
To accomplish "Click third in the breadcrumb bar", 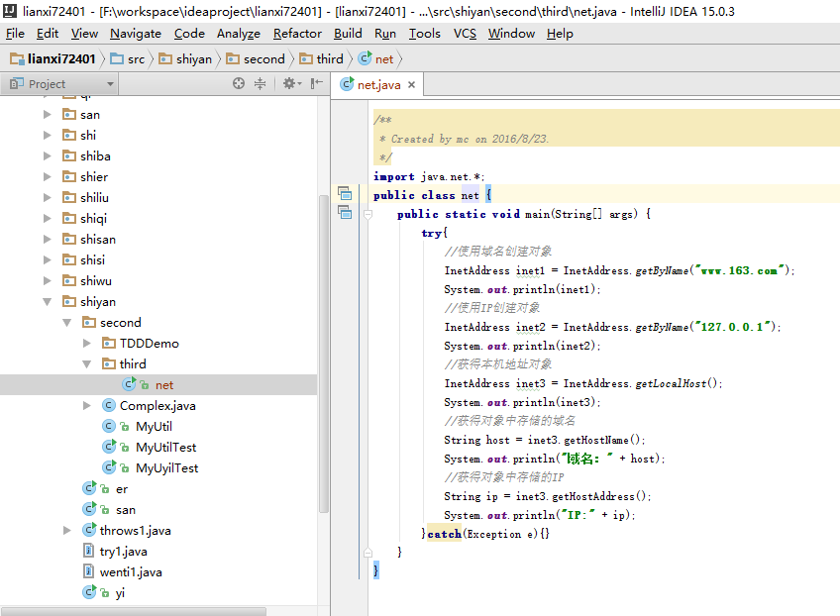I will pyautogui.click(x=321, y=58).
